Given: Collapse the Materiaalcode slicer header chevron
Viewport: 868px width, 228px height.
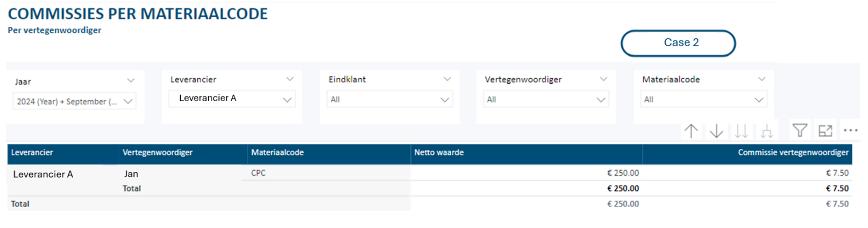Looking at the screenshot, I should tap(762, 79).
